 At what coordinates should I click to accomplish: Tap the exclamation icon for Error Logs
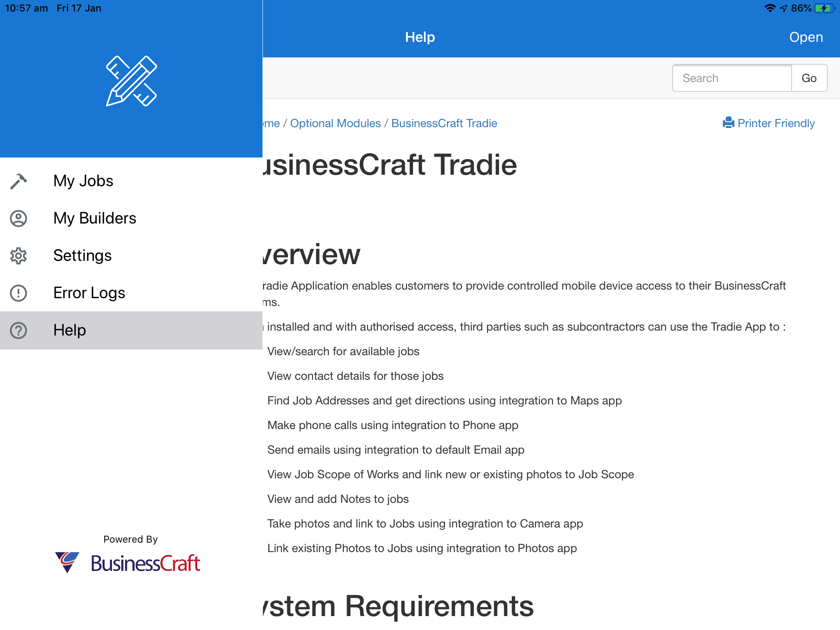(x=18, y=293)
